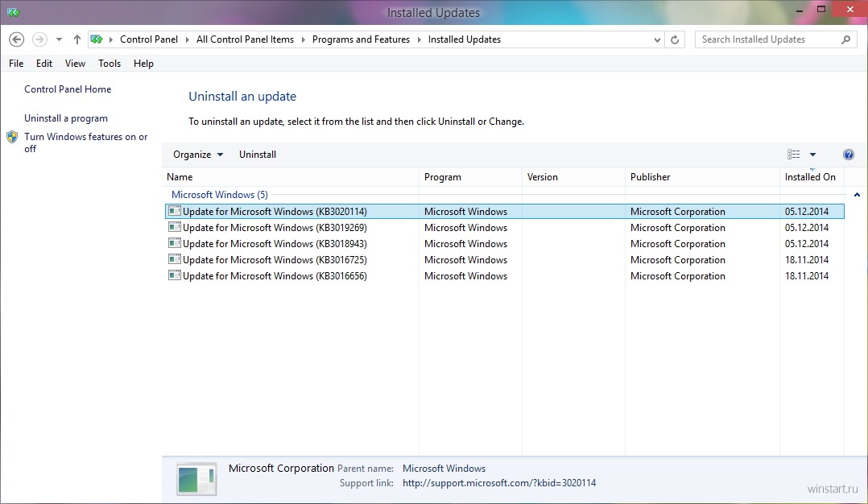Open the address bar history dropdown
Image resolution: width=868 pixels, height=504 pixels.
(657, 39)
